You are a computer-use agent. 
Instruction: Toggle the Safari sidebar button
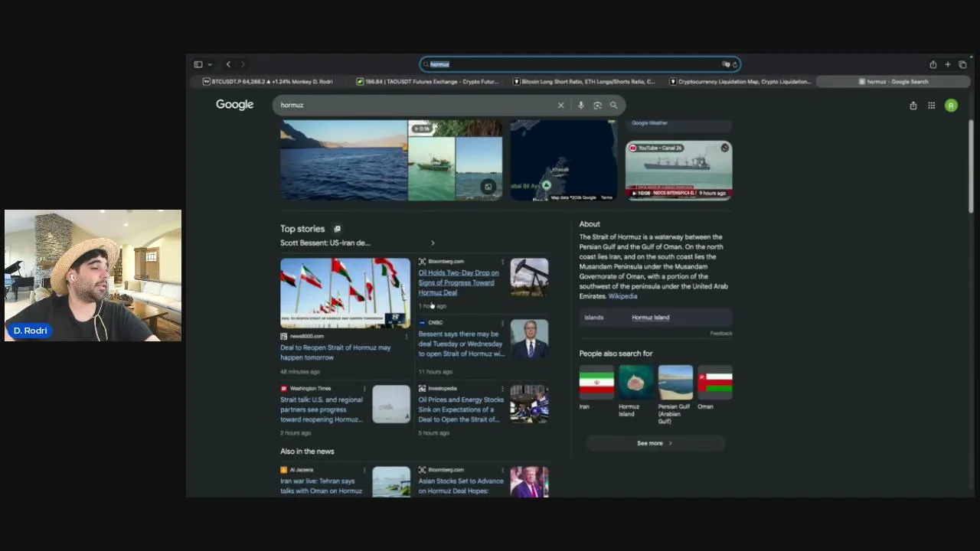pyautogui.click(x=198, y=64)
